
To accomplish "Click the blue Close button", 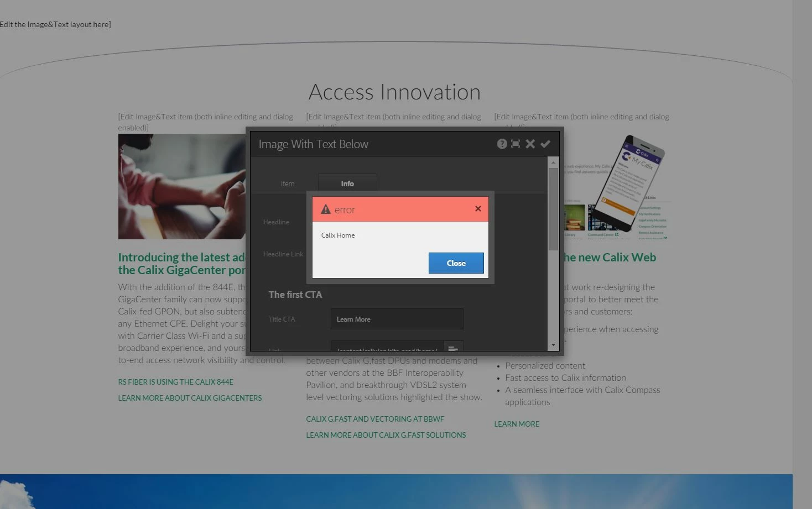I will coord(456,263).
